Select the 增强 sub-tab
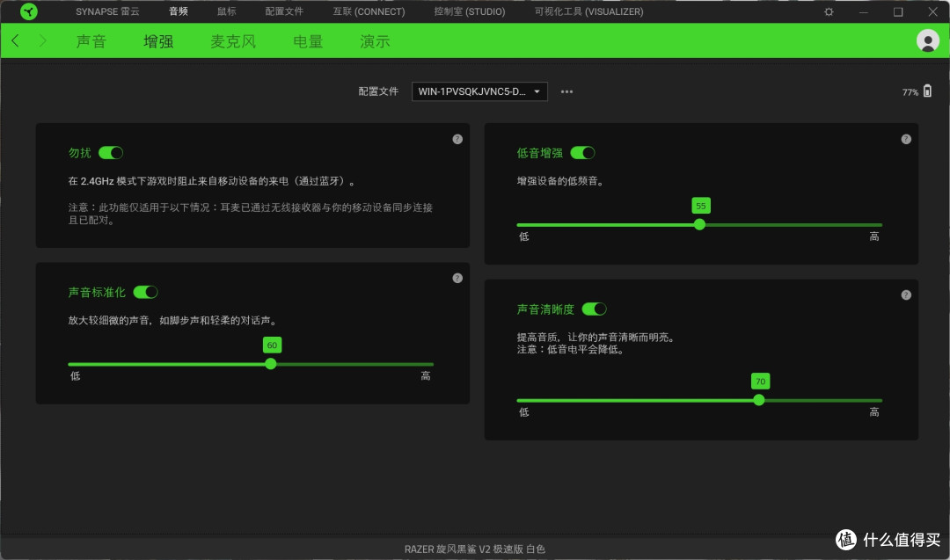The width and height of the screenshot is (950, 560). (x=158, y=41)
